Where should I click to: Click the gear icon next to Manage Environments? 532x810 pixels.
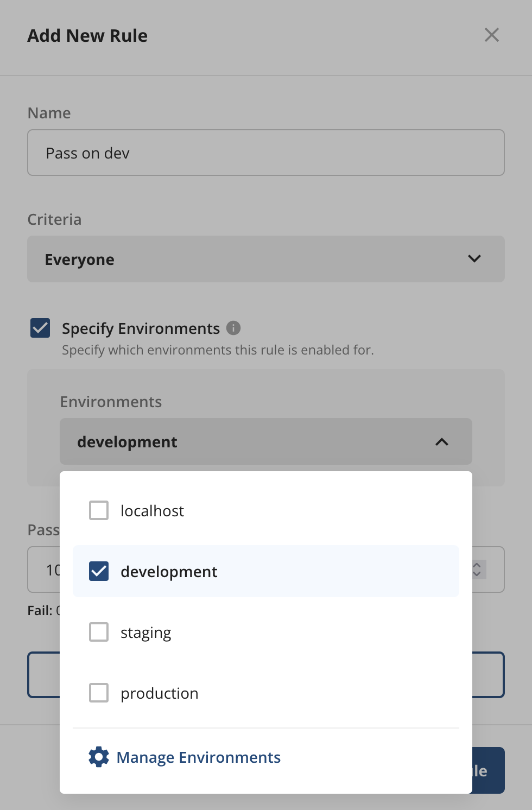point(98,757)
